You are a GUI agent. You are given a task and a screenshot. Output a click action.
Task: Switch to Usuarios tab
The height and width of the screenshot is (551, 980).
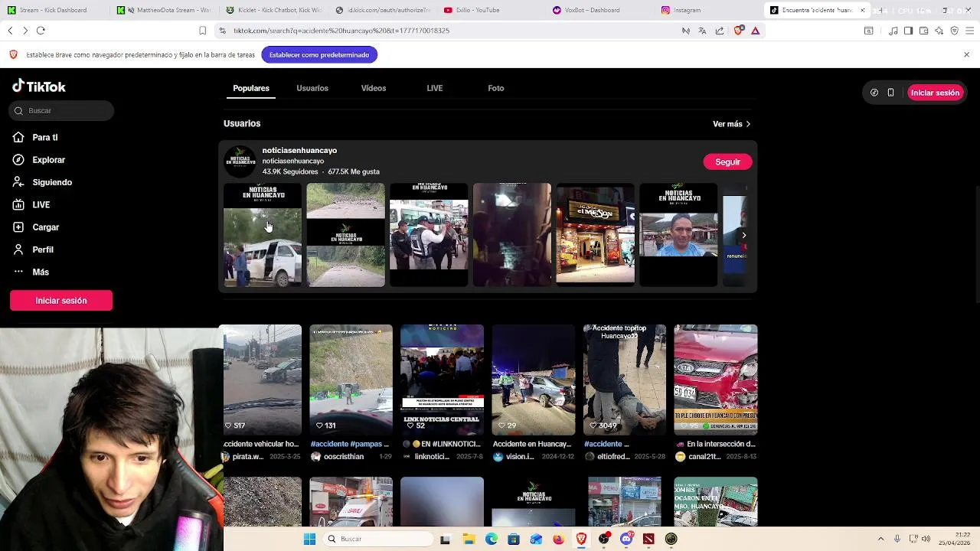click(x=312, y=88)
